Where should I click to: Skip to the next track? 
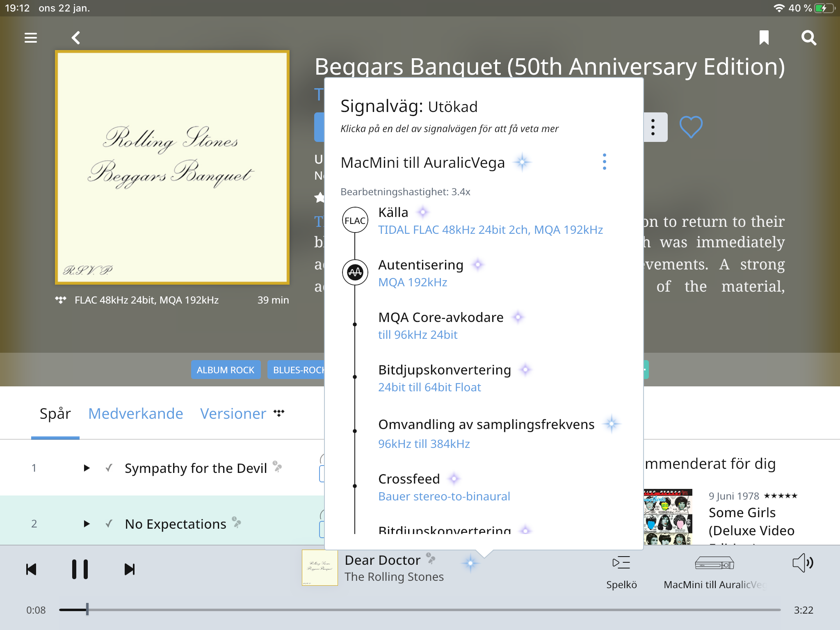tap(129, 569)
